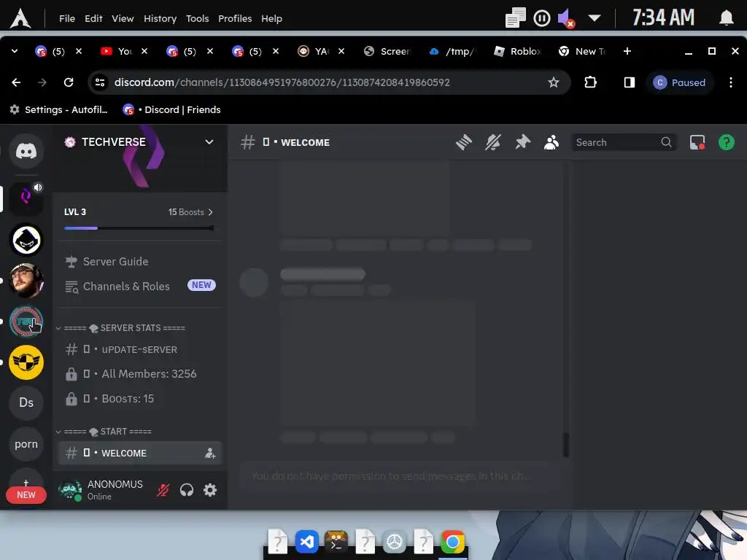
Task: Open the bearded man avatar server
Action: click(26, 281)
